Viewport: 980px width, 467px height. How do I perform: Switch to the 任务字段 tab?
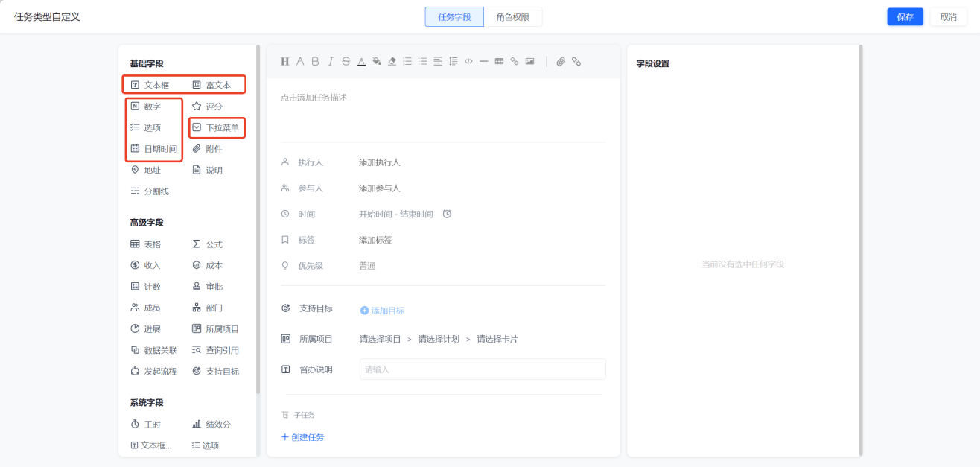(x=454, y=16)
